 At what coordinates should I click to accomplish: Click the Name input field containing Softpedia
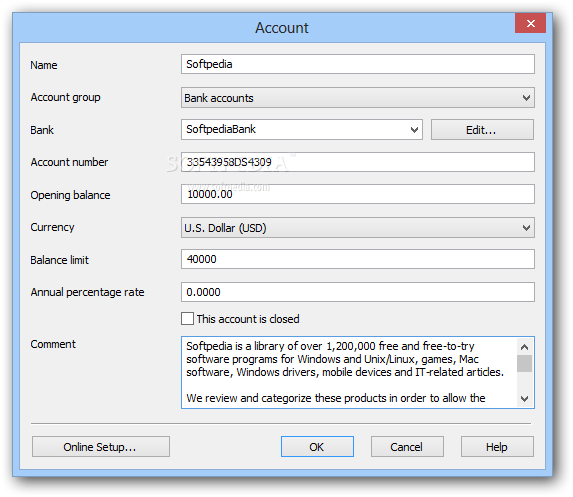click(x=357, y=64)
